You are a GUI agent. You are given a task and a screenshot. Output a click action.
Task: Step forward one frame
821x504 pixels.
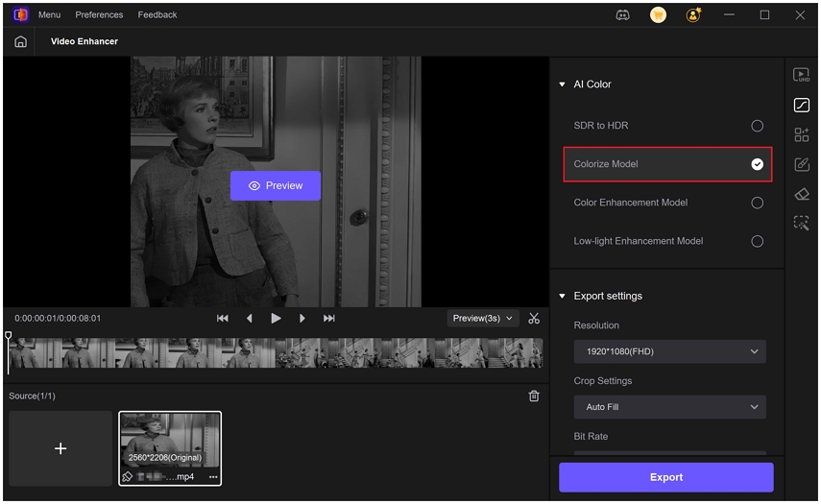[302, 318]
